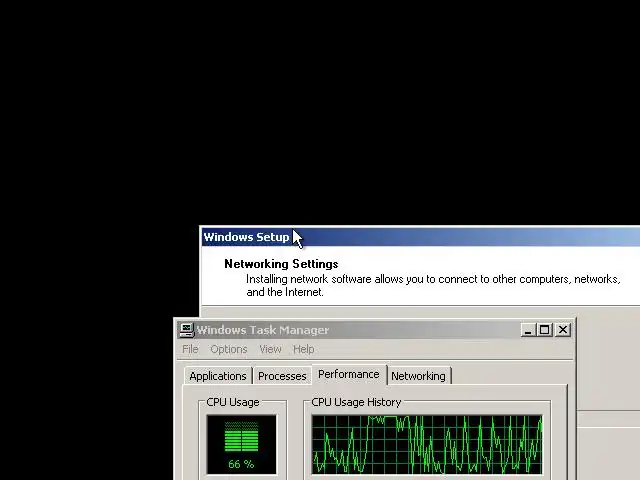Maximize the Windows Task Manager window

point(544,330)
